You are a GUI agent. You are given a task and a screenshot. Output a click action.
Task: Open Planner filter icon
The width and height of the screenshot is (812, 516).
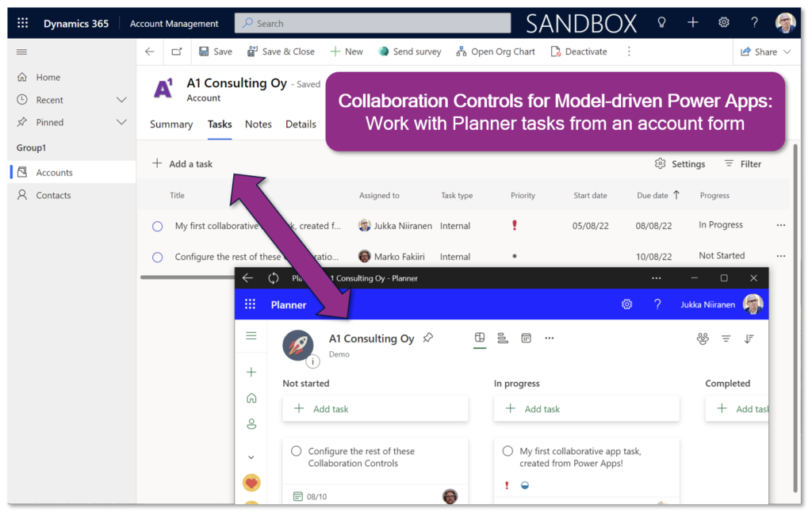[x=726, y=338]
